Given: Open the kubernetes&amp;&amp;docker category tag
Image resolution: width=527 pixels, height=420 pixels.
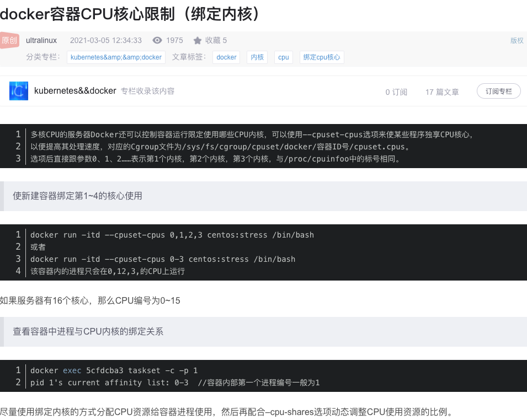Looking at the screenshot, I should (x=116, y=57).
